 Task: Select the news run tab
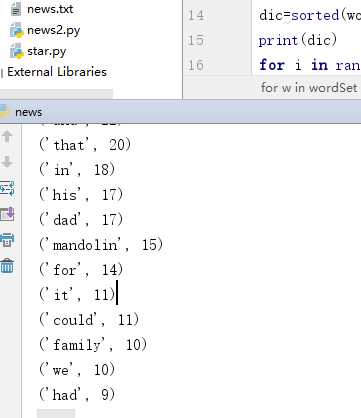pyautogui.click(x=28, y=112)
